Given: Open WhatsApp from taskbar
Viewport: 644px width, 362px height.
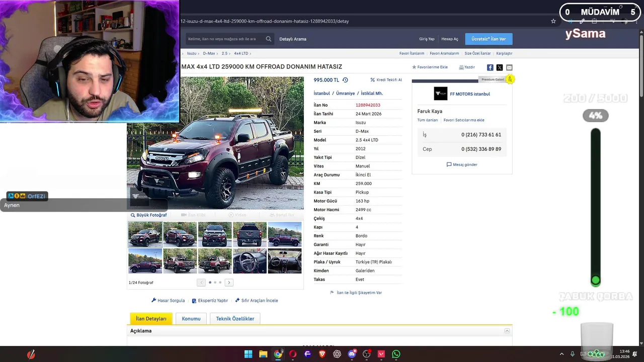Looking at the screenshot, I should tap(396, 354).
